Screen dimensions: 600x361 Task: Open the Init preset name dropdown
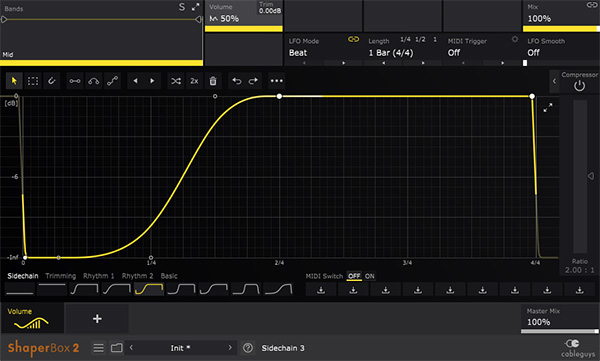coord(180,348)
